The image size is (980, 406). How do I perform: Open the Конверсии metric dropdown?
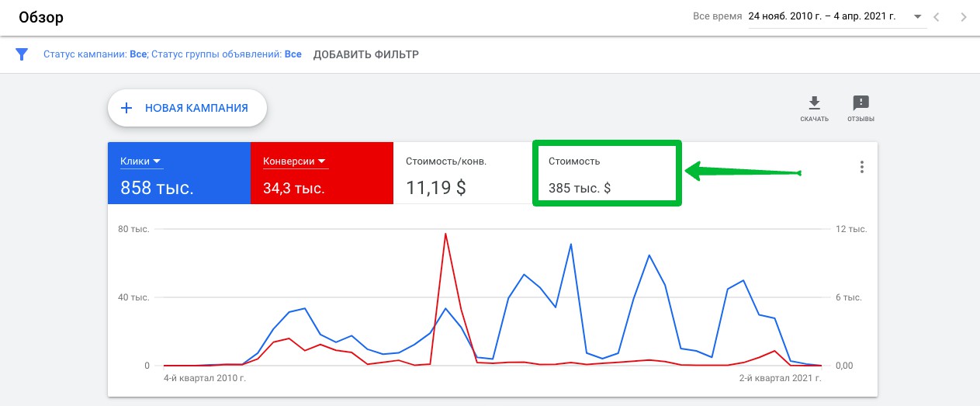point(296,161)
